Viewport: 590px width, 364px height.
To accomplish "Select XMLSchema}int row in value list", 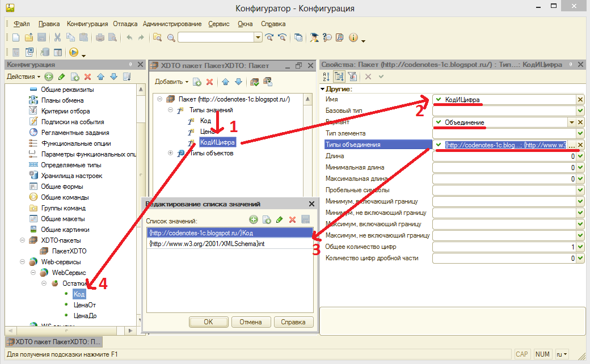I will [230, 244].
